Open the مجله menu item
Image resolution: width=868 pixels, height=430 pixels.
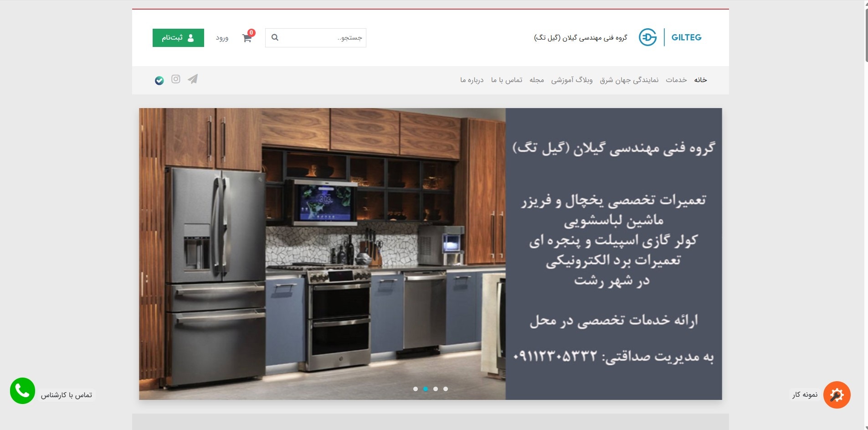click(537, 80)
